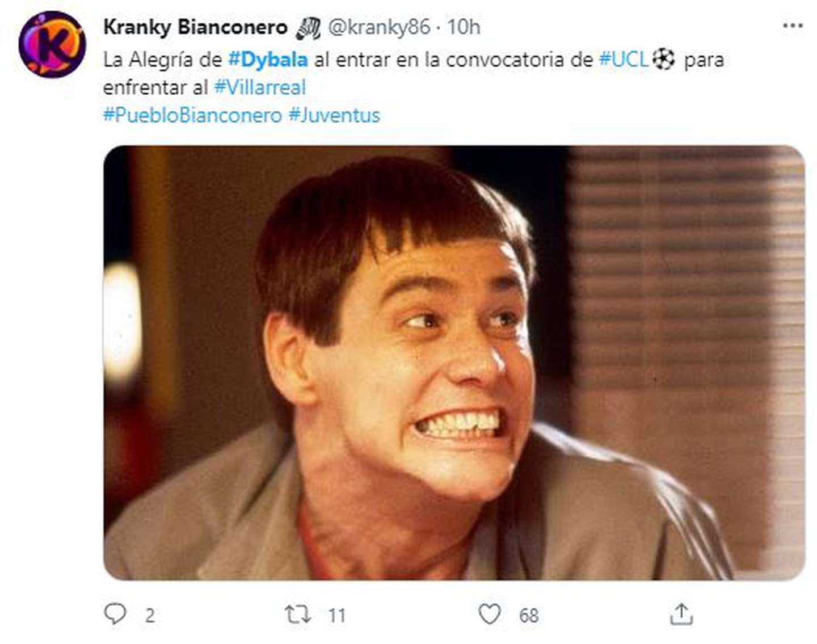
Task: Click the share upload icon
Action: click(x=681, y=614)
